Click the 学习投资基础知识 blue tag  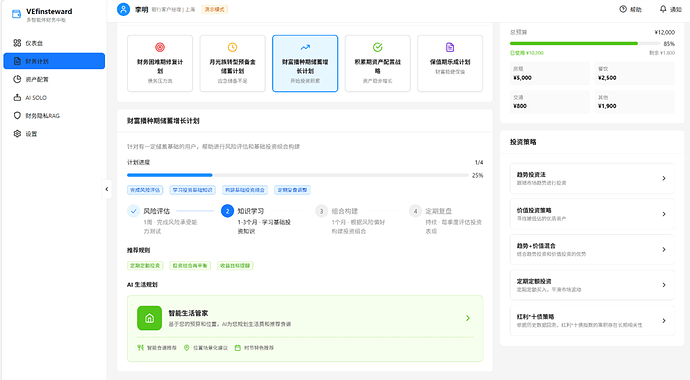pos(192,190)
